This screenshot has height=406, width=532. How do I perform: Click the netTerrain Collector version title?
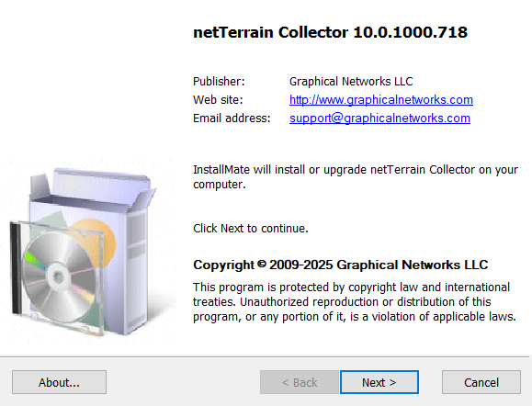click(330, 32)
